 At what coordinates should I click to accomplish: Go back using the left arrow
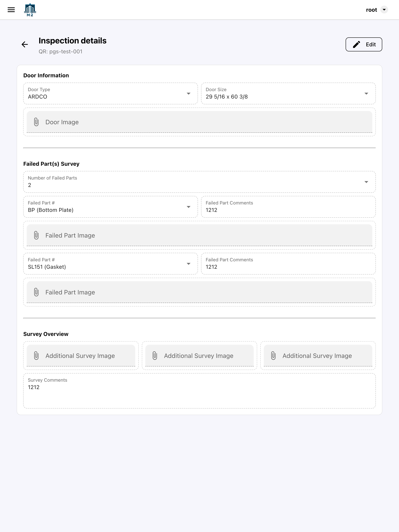click(x=25, y=44)
